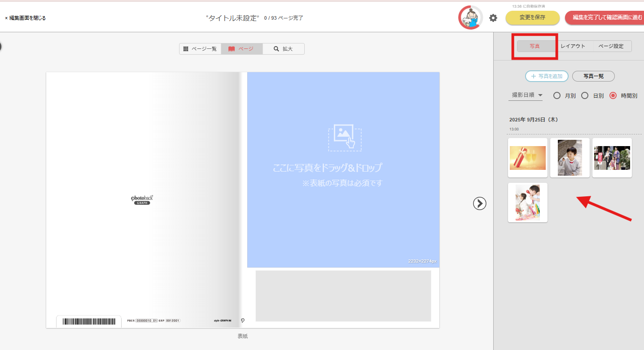Switch to ページ一覧 view
Viewport: 644px width, 350px height.
pos(200,49)
